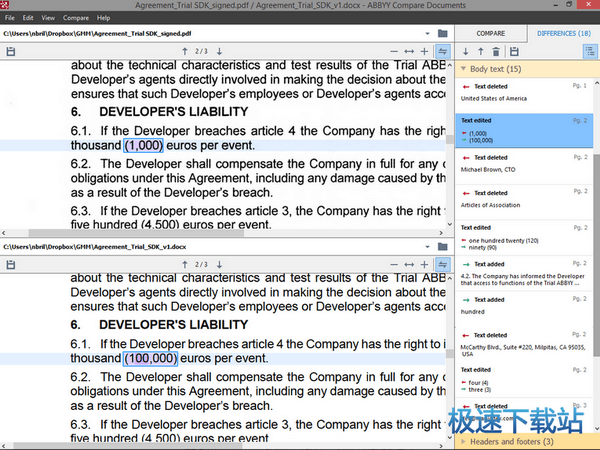The image size is (600, 450).
Task: Save differences report with disk icon
Action: click(514, 51)
